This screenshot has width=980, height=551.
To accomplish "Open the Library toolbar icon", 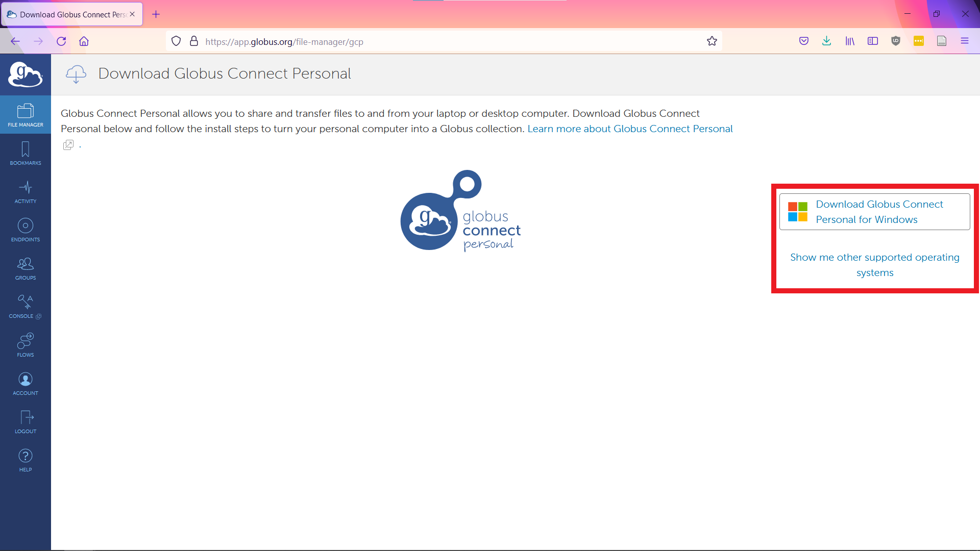I will coord(850,41).
